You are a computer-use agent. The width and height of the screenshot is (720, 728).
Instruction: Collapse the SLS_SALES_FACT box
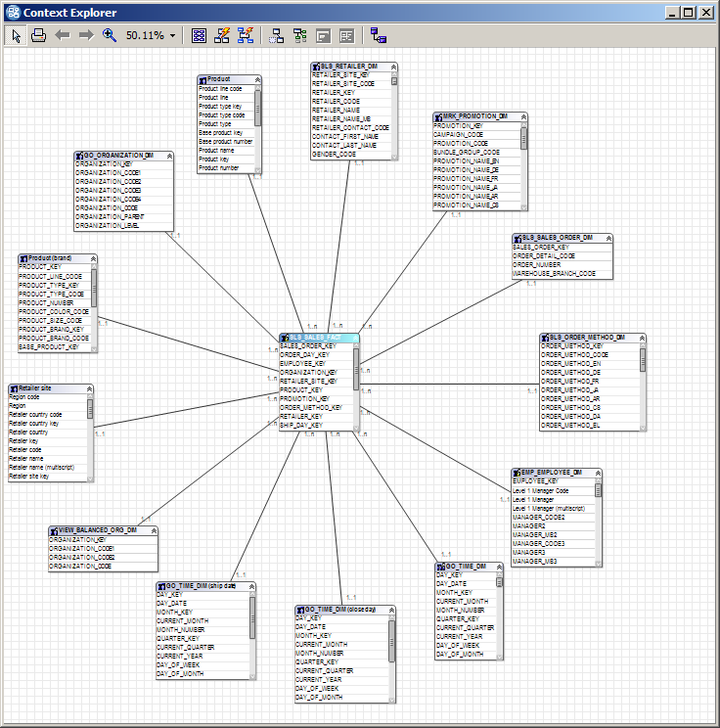tap(355, 338)
